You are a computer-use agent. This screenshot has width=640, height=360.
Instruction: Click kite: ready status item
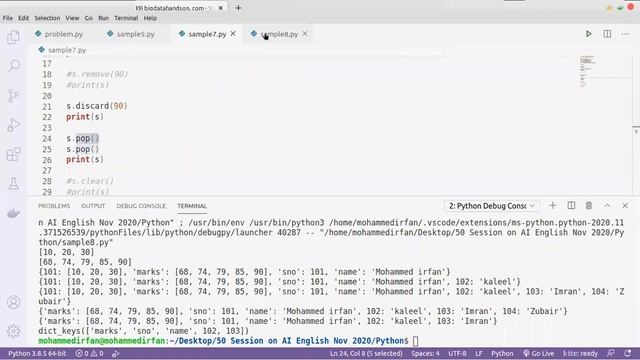(x=580, y=353)
